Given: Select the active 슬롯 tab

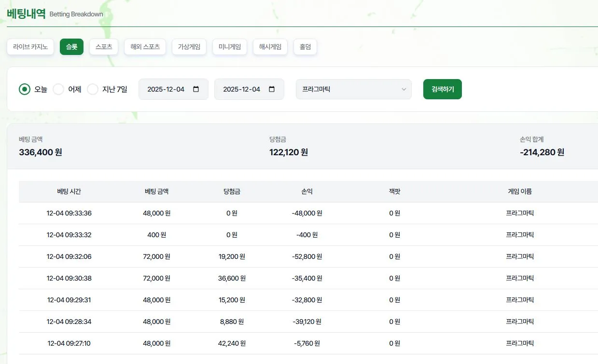Looking at the screenshot, I should [x=71, y=47].
